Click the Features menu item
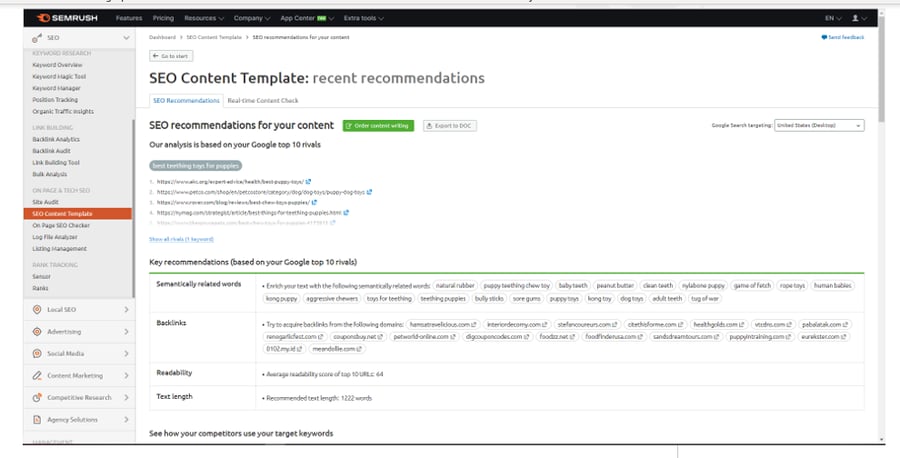This screenshot has width=900, height=458. pos(129,18)
